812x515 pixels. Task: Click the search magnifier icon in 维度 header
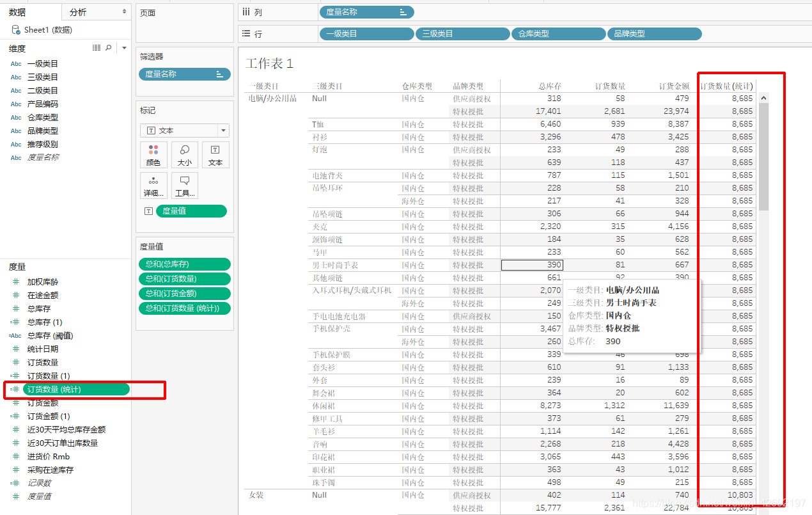click(109, 48)
